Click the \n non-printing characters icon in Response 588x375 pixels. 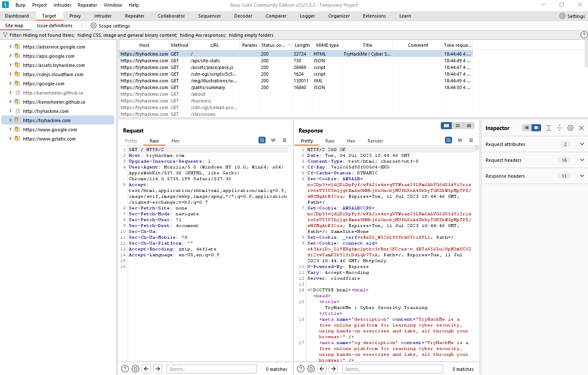(x=460, y=140)
